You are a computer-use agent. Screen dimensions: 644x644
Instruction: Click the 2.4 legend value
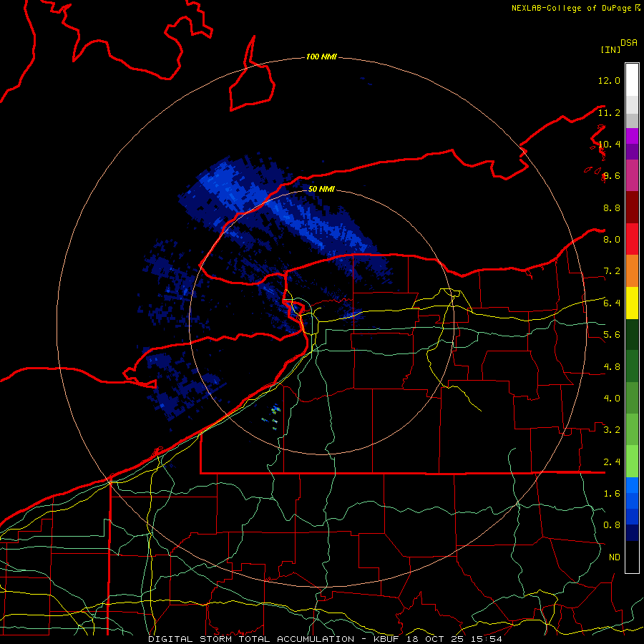click(x=612, y=462)
